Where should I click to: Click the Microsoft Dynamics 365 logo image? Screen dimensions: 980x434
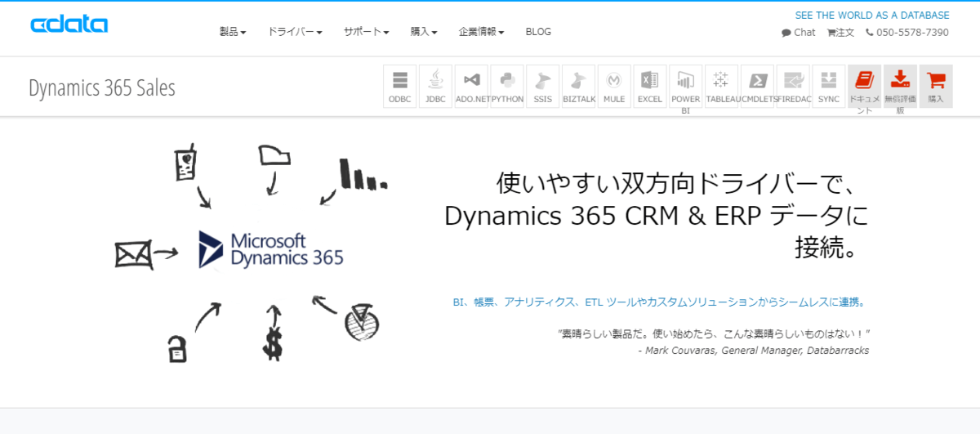[271, 249]
